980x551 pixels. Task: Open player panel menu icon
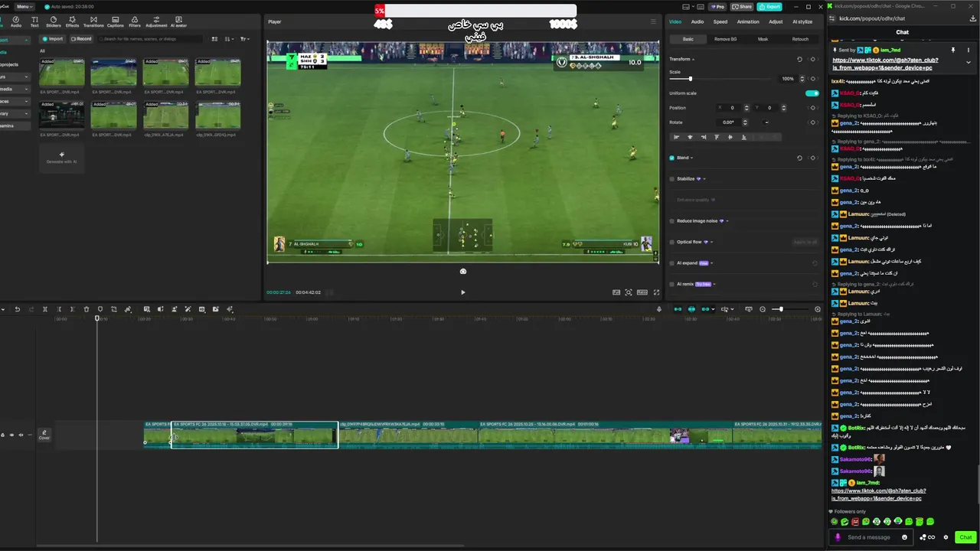pos(653,21)
